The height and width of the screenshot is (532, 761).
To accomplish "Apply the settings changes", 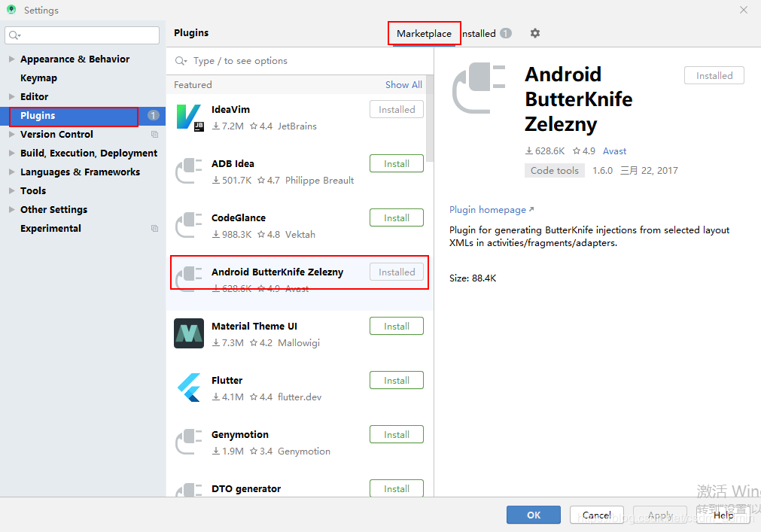I will pos(659,515).
